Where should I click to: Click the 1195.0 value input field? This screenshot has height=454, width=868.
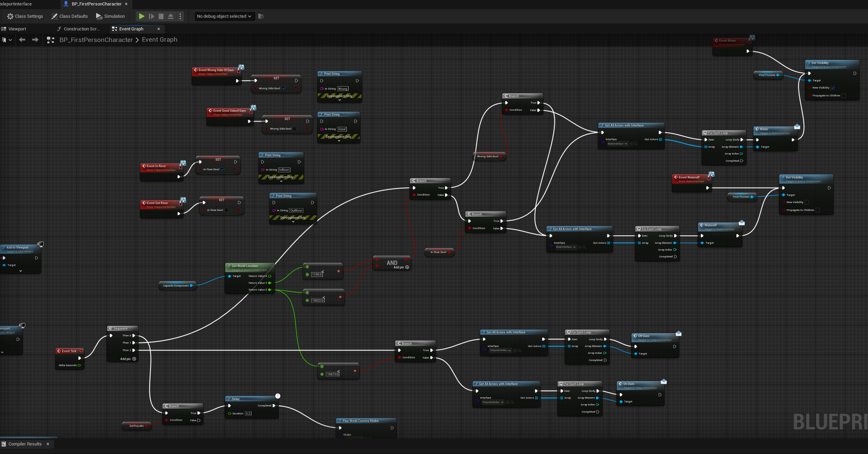317,274
